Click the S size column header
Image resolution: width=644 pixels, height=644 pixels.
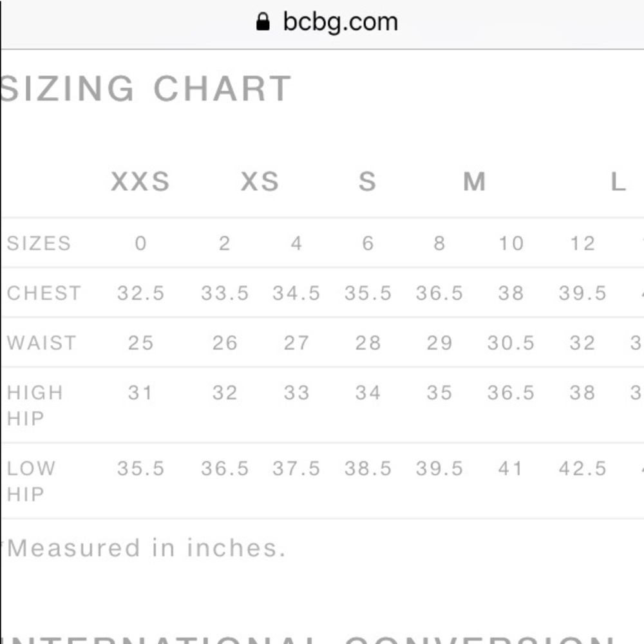[367, 182]
